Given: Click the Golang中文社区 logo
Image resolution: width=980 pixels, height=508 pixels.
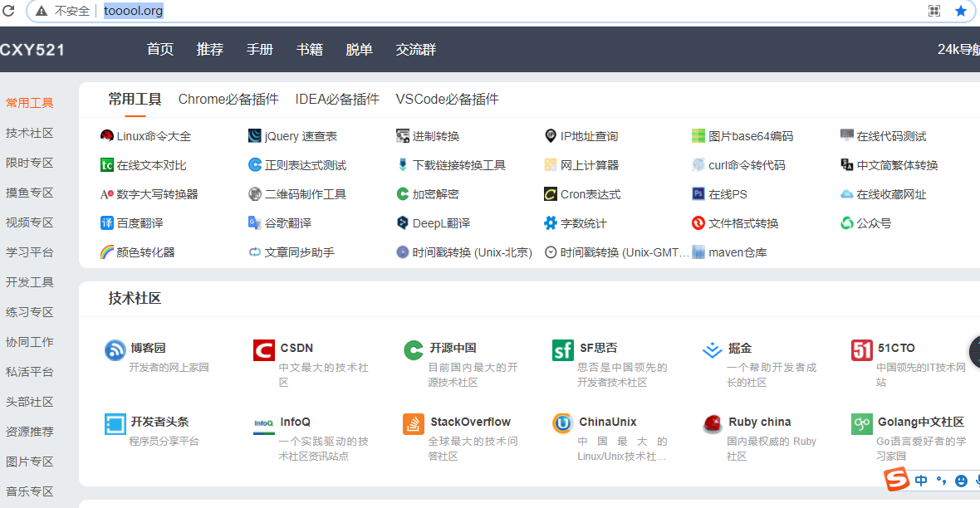Looking at the screenshot, I should (861, 423).
